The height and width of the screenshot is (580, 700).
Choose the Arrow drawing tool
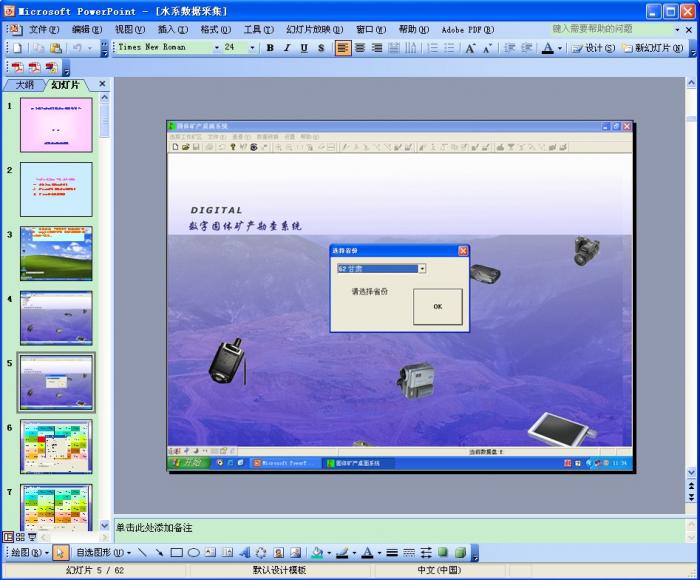(159, 552)
